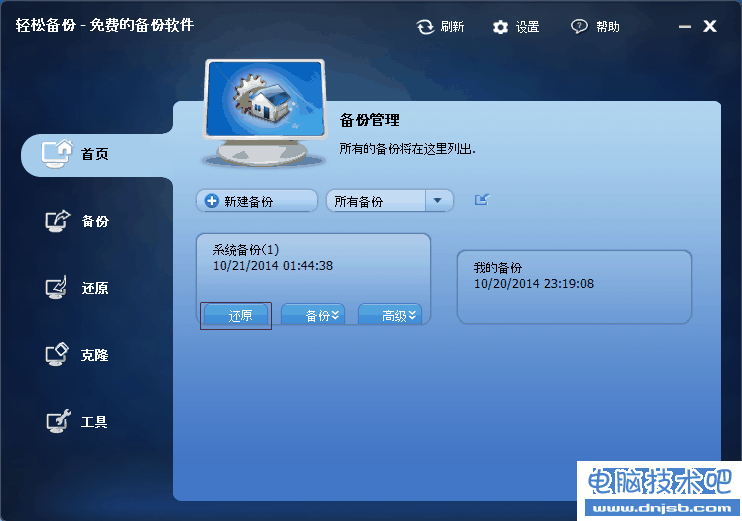Select the 我的备份 backup entry
The image size is (742, 521).
point(574,287)
